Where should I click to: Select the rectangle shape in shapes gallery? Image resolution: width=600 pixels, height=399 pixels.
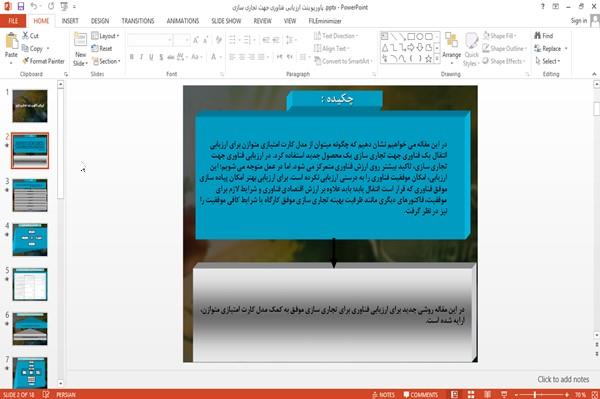tap(411, 37)
